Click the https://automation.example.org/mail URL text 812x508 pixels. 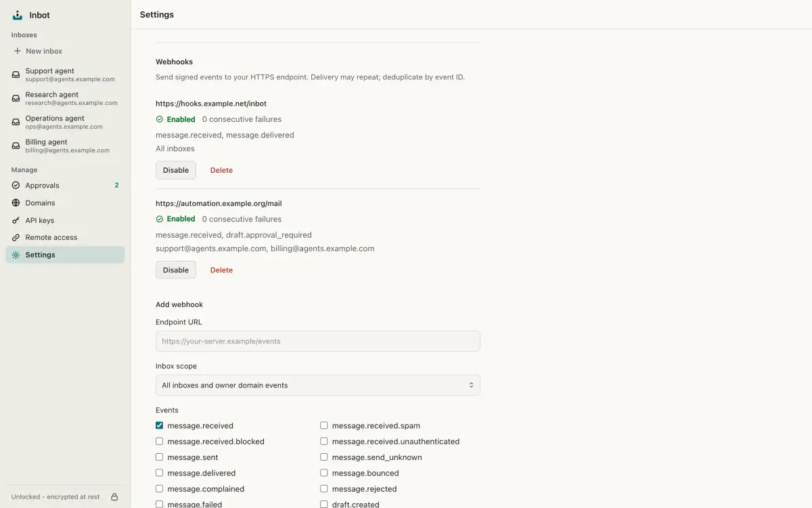(219, 203)
